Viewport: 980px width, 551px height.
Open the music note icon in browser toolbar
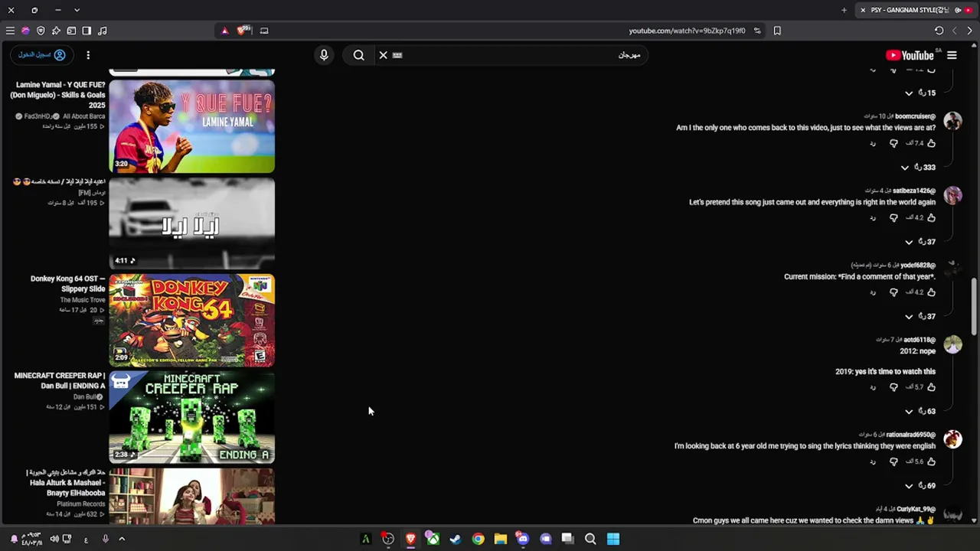[x=102, y=31]
